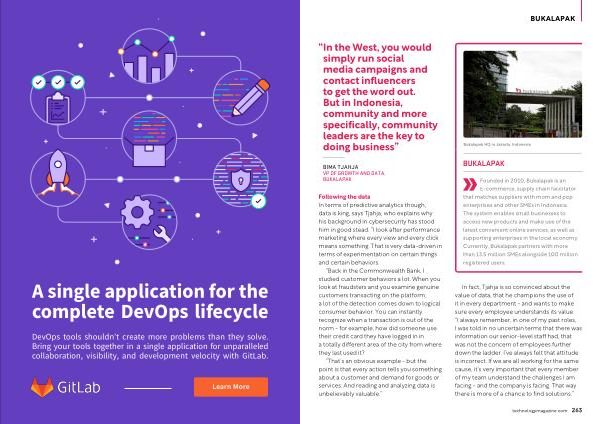Click the clipboard checklist icon
Image resolution: width=600 pixels, height=424 pixels.
58,98
